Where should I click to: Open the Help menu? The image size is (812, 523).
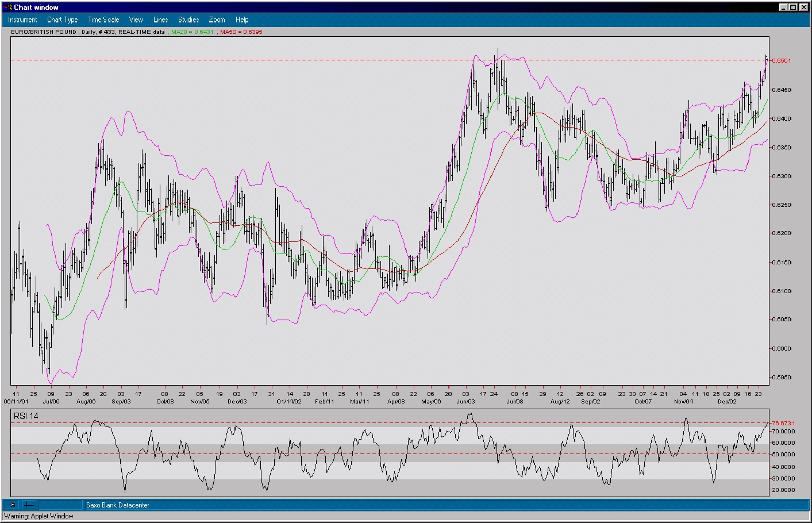(x=242, y=20)
